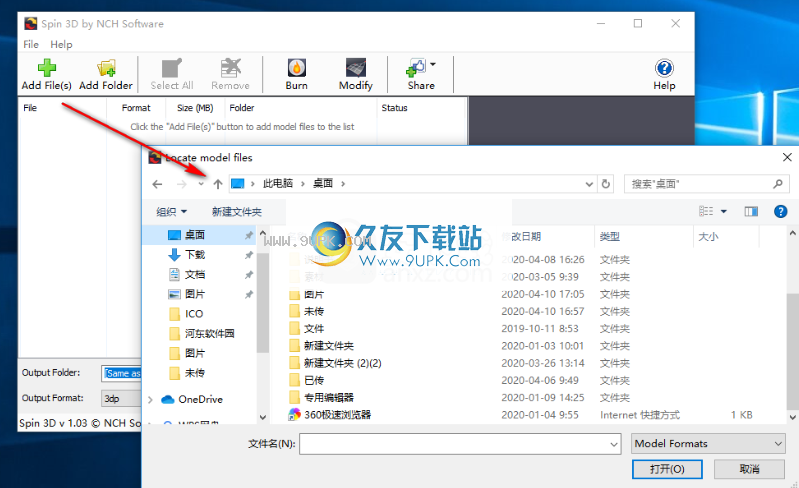
Task: Open the view options dropdown arrow
Action: (724, 211)
